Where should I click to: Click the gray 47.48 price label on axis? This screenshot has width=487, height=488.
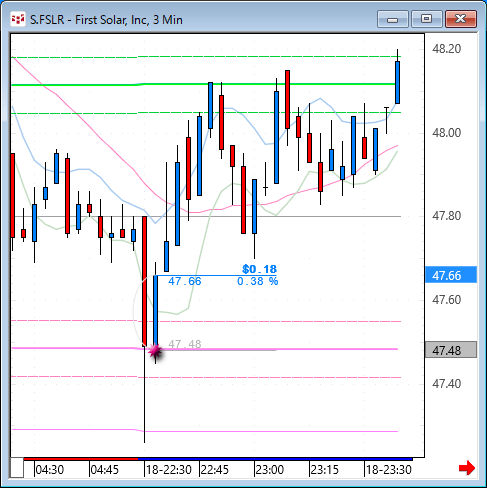pyautogui.click(x=451, y=350)
